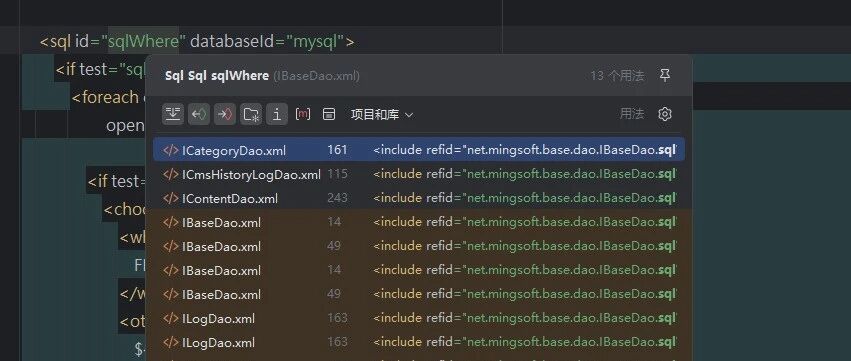This screenshot has width=851, height=361.
Task: Click the include refid snippet of IContentDao.xml
Action: coord(525,198)
